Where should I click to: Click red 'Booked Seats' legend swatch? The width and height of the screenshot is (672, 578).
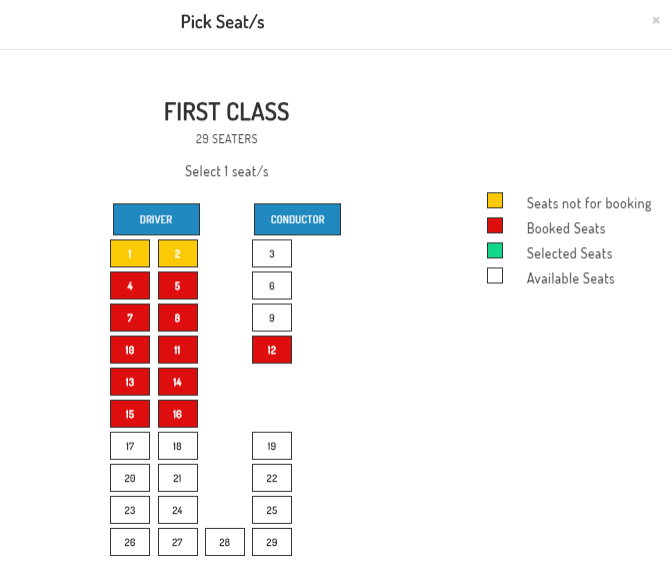point(495,226)
